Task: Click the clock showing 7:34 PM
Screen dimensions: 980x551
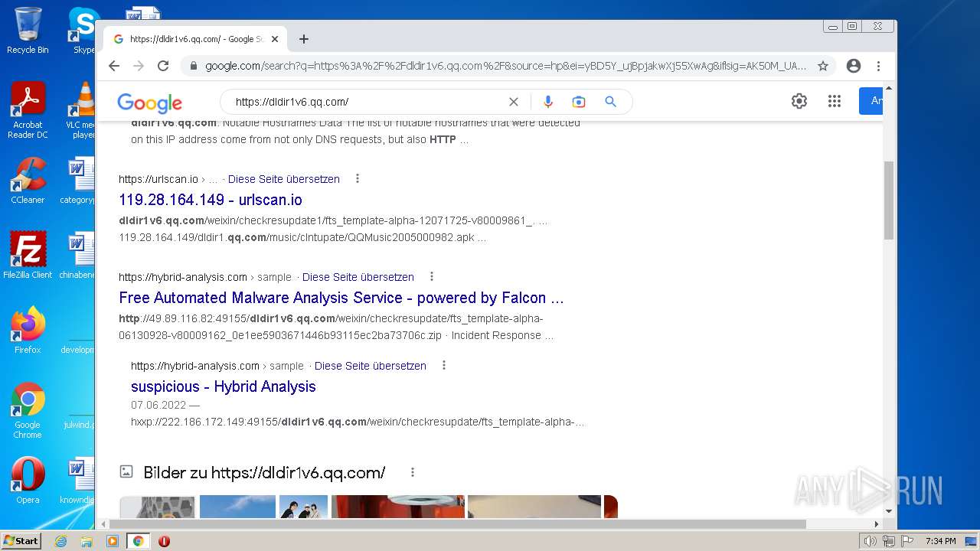Action: [x=941, y=541]
